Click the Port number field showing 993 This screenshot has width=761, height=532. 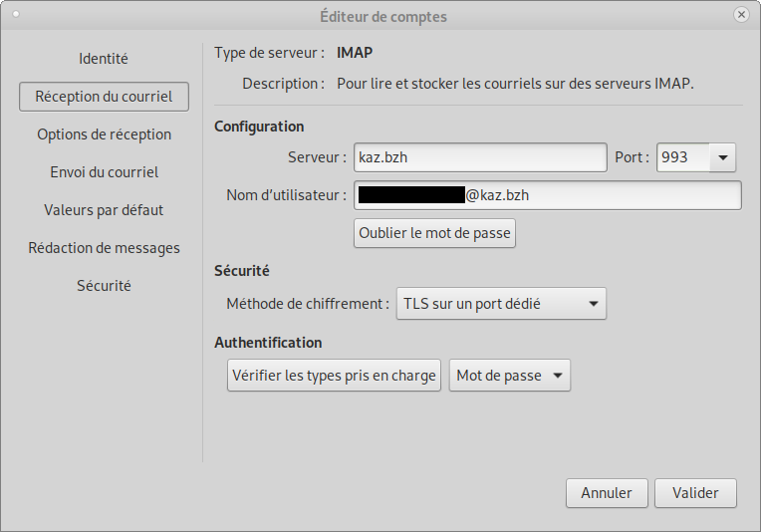pos(682,157)
